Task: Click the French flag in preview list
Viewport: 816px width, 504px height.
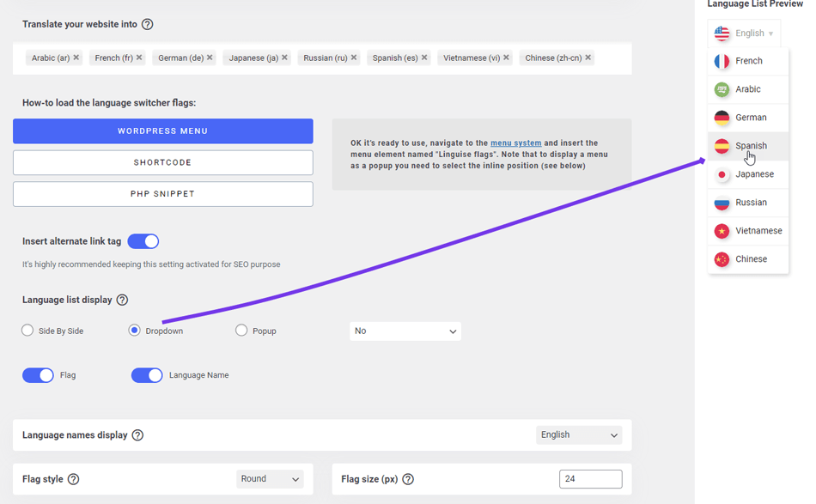Action: point(722,61)
